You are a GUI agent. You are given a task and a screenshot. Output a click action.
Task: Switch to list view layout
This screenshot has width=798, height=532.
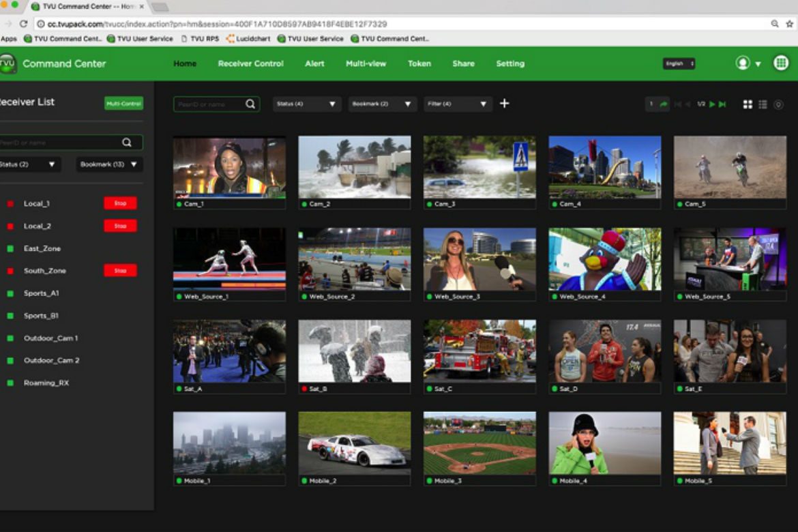[763, 104]
